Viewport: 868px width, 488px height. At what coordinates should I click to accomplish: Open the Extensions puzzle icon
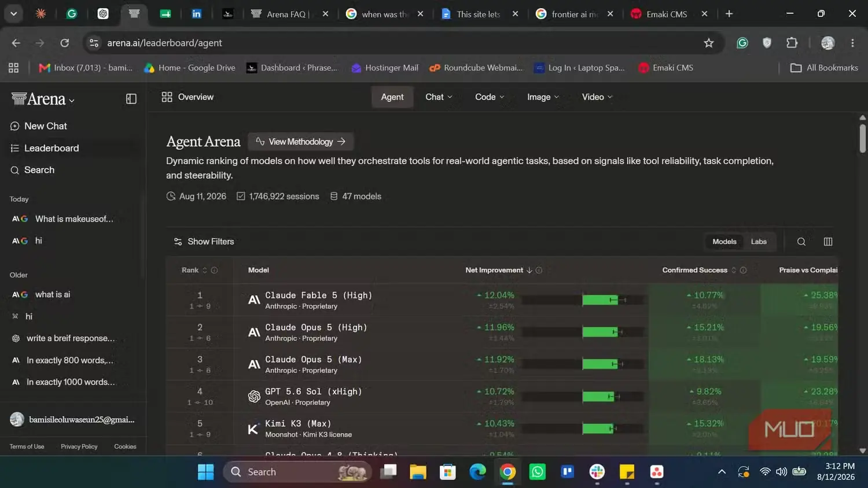coord(792,43)
